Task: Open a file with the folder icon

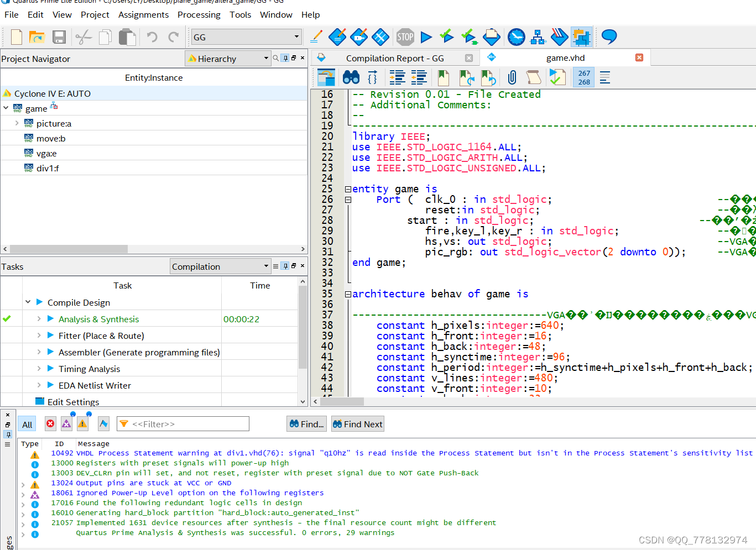Action: 37,37
